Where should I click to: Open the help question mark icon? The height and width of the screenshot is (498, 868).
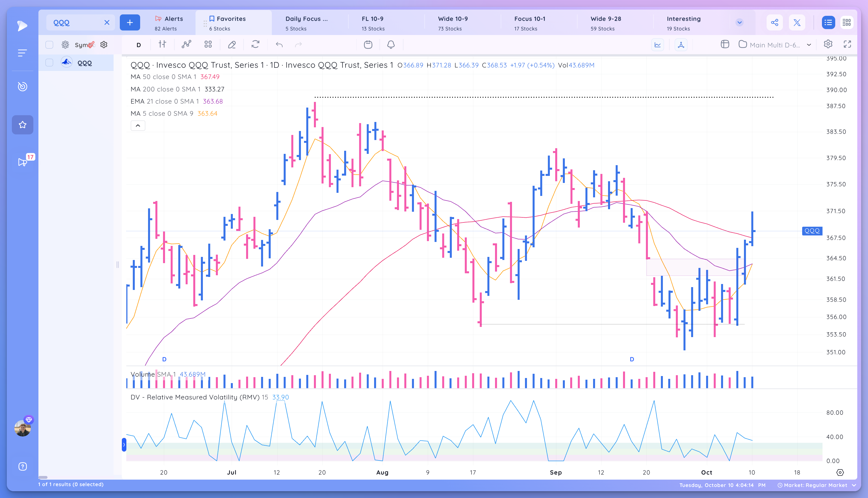[22, 467]
